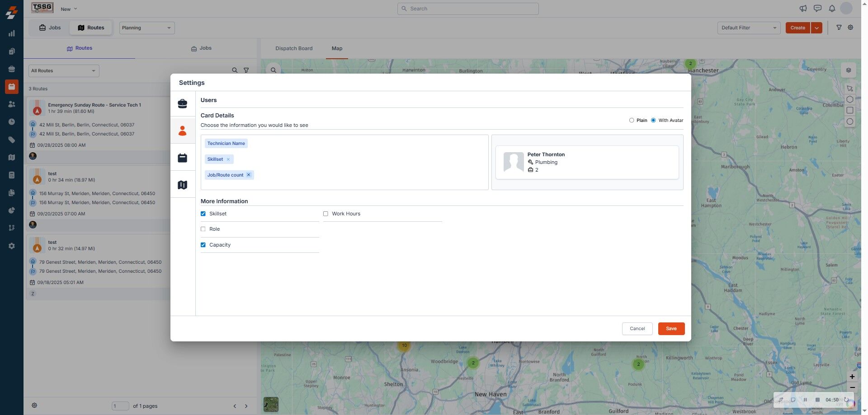Click Cancel in the Settings dialog
The image size is (868, 415).
pyautogui.click(x=637, y=329)
